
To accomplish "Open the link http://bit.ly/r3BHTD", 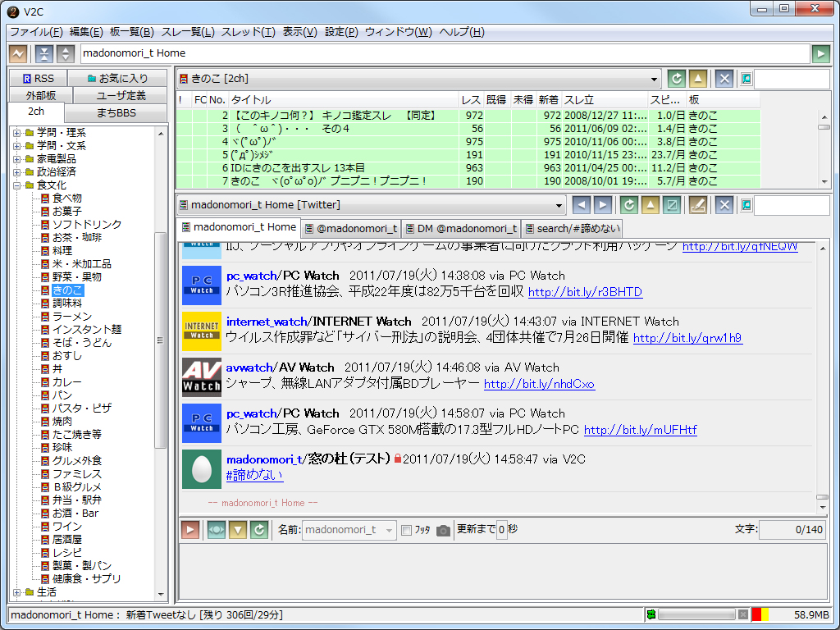I will 584,290.
